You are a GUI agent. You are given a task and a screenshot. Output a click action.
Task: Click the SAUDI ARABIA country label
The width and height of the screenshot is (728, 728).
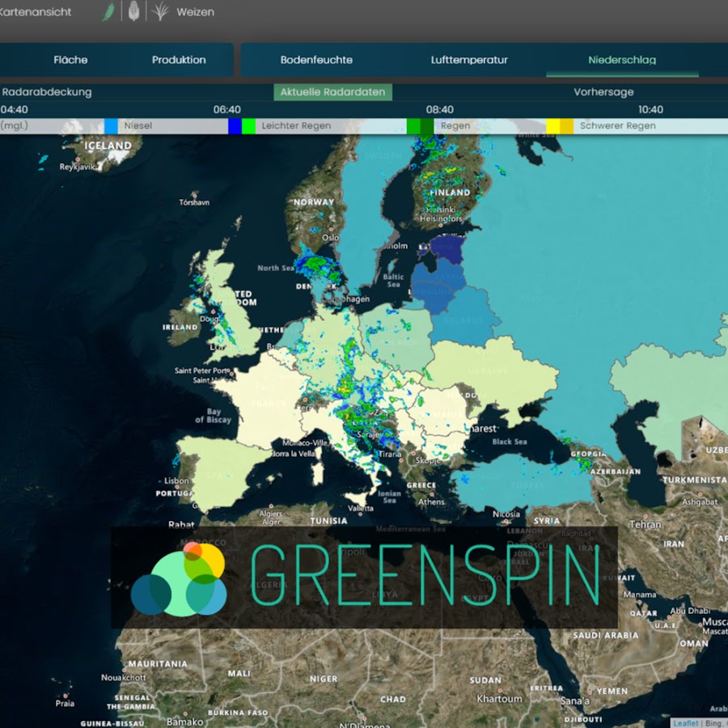[605, 635]
